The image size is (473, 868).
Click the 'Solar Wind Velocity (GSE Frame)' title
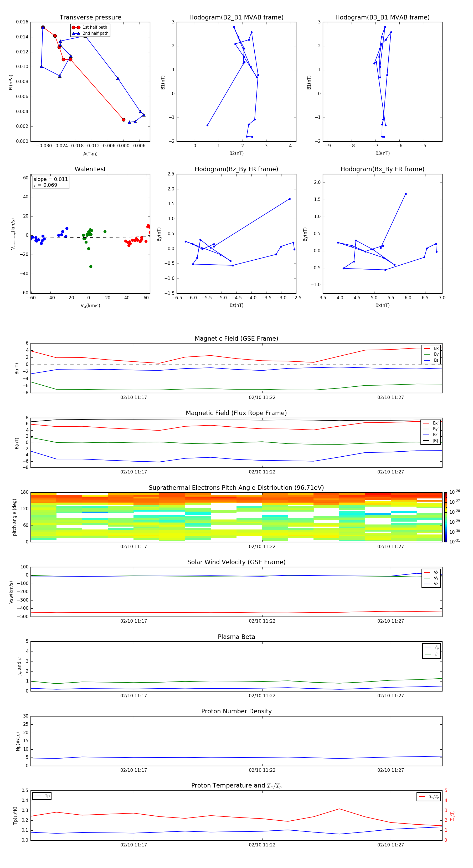pyautogui.click(x=236, y=562)
